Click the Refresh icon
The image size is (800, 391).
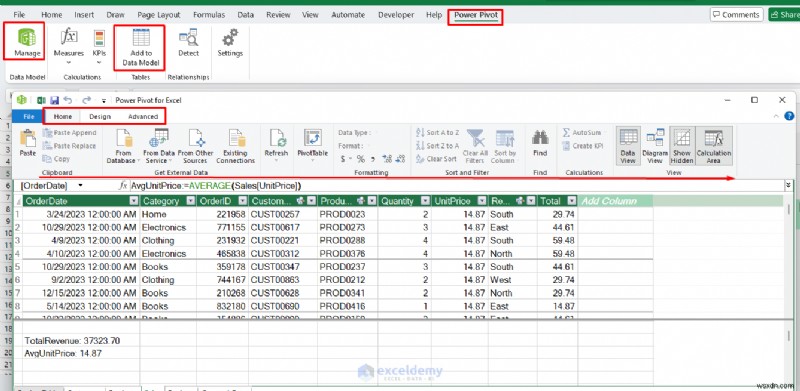(x=277, y=138)
